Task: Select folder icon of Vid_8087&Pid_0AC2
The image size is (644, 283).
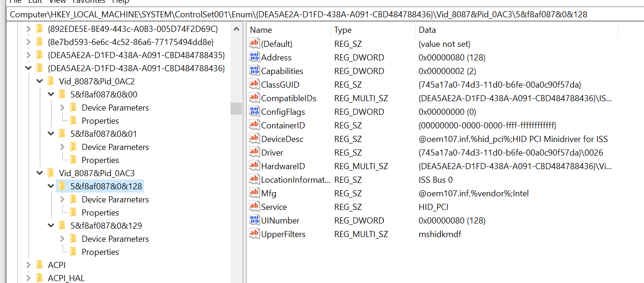Action: (51, 81)
